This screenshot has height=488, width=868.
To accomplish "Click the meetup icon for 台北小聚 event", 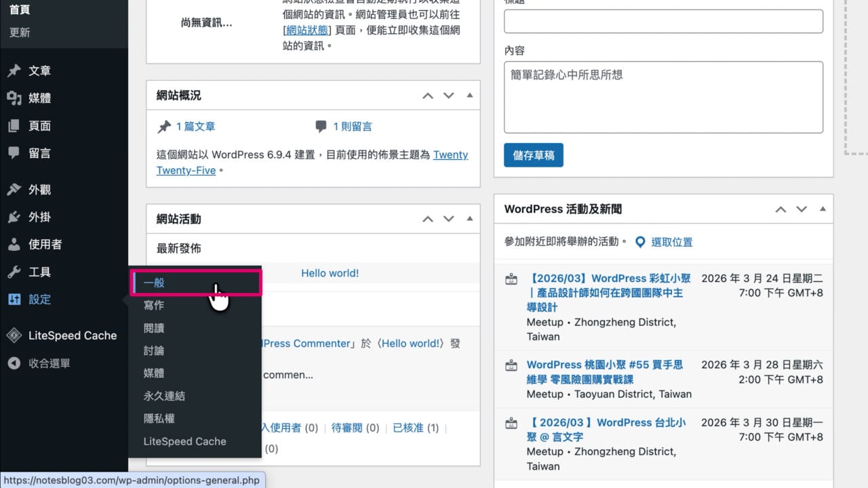I will (511, 424).
